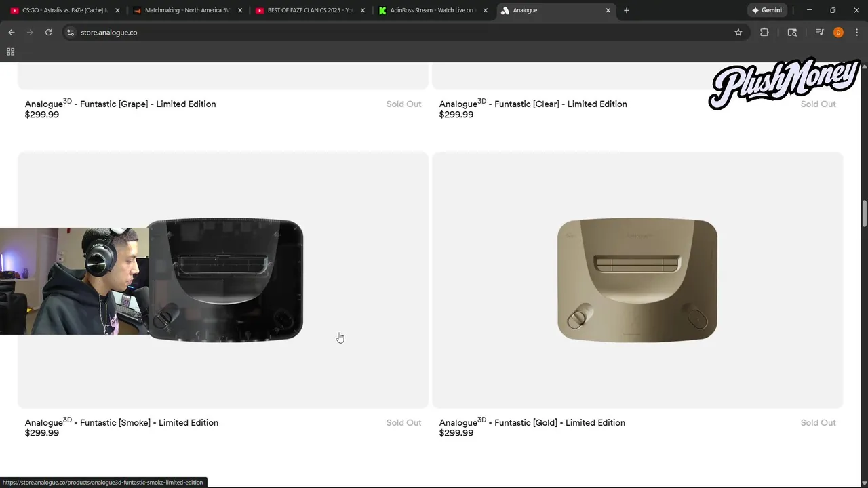Open the tab search / media control icon
This screenshot has width=868, height=488.
click(x=820, y=32)
